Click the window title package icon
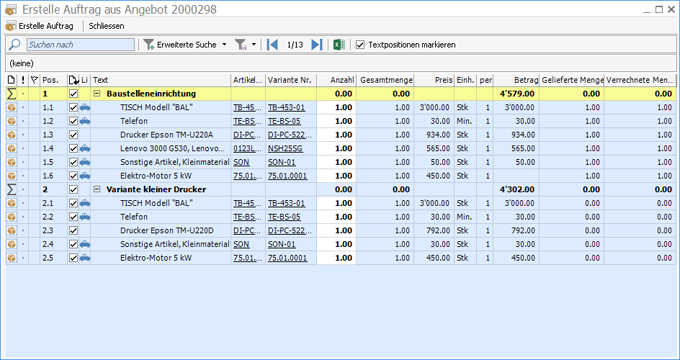Image resolution: width=680 pixels, height=360 pixels. tap(11, 10)
